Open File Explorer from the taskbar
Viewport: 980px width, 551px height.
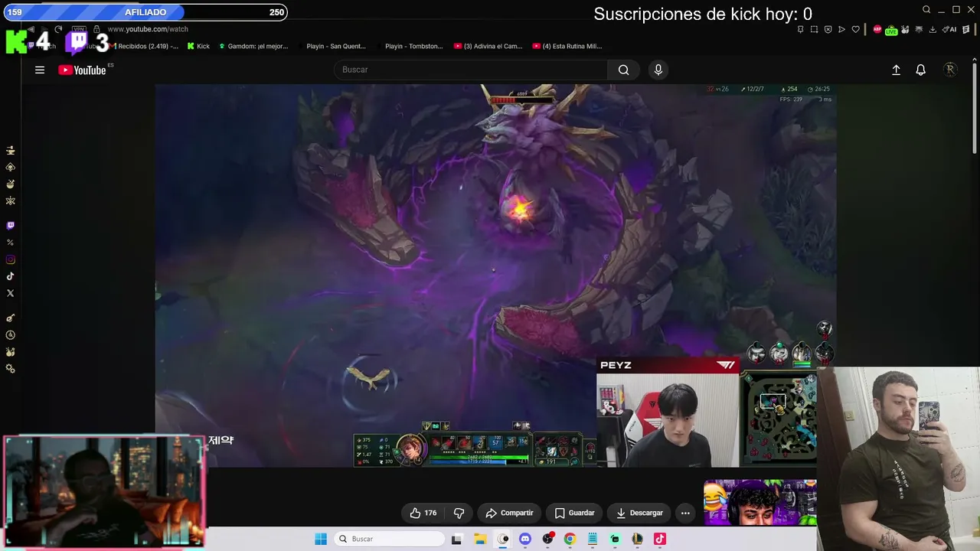(480, 539)
